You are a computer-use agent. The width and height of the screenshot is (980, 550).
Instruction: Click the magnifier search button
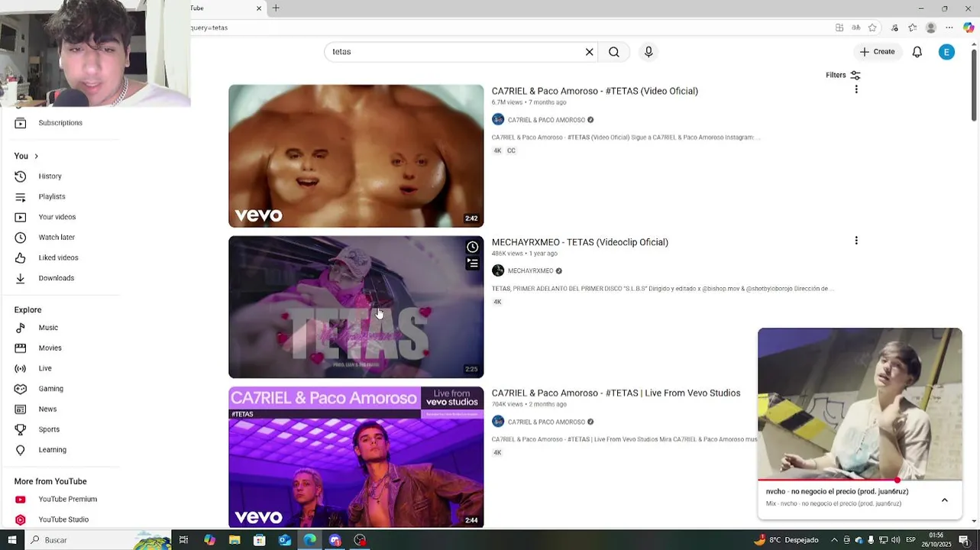click(x=614, y=52)
